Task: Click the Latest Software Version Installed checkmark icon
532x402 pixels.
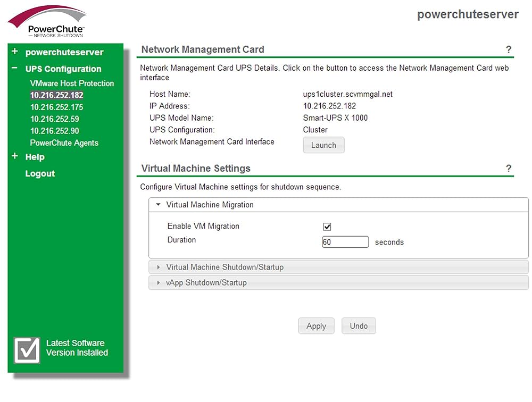Action: coord(27,351)
